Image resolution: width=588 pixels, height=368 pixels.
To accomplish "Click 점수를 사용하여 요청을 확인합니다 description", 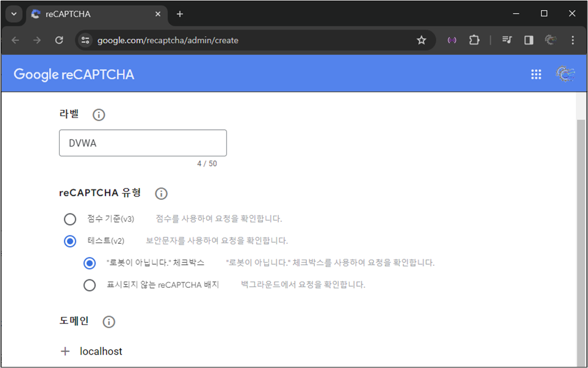I will click(218, 218).
